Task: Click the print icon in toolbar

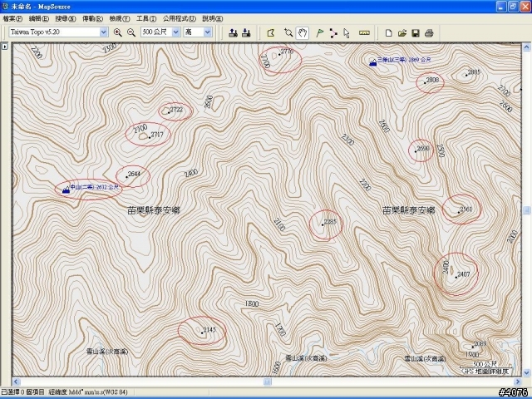Action: pyautogui.click(x=429, y=32)
